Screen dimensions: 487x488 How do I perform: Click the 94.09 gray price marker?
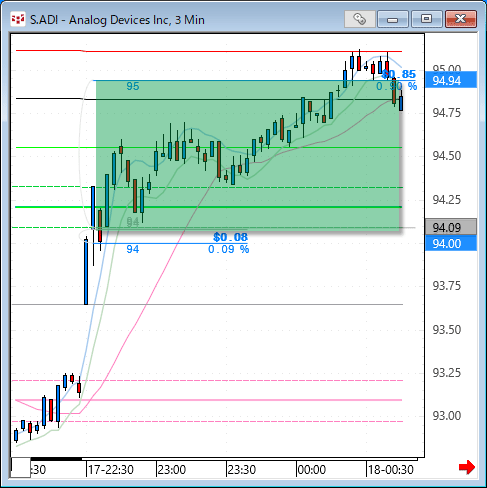click(451, 227)
